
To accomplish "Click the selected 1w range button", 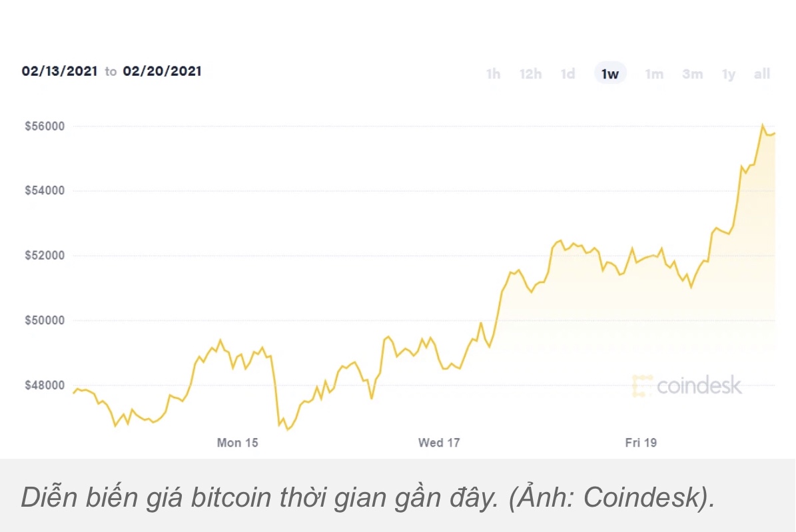I will tap(610, 74).
